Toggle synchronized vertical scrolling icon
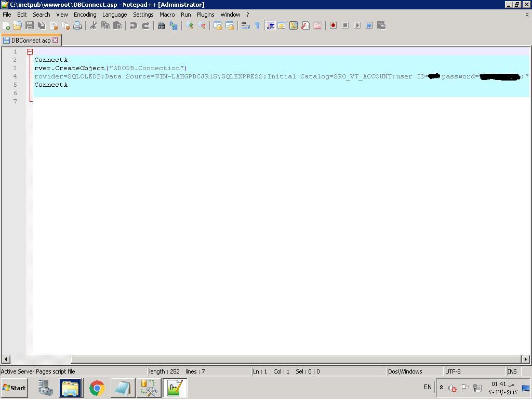Screen dimensions: 532x399 pyautogui.click(x=218, y=25)
